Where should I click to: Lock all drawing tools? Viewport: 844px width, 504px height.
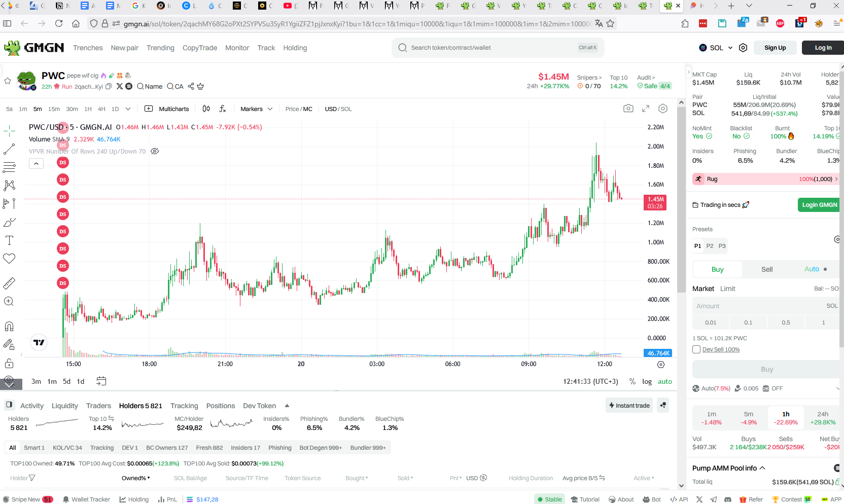9,363
